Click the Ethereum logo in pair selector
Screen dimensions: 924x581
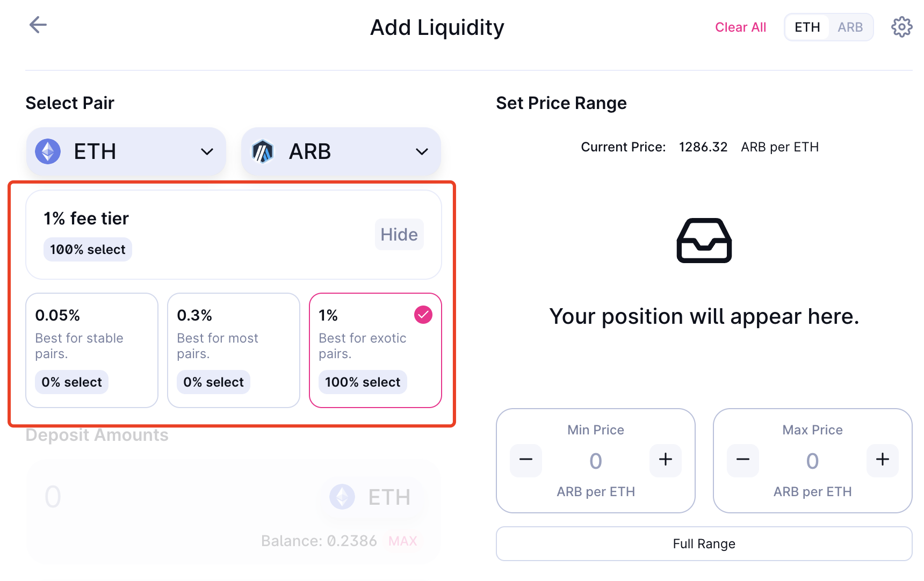tap(48, 151)
